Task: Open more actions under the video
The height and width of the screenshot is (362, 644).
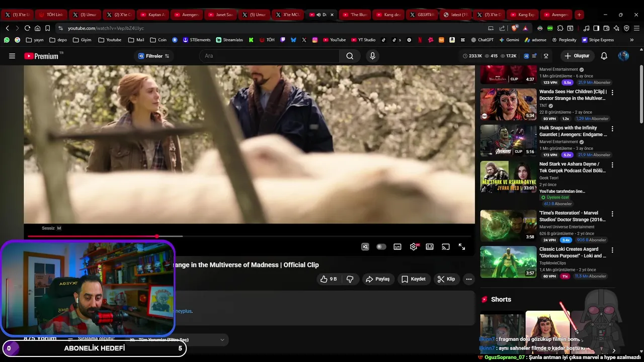Action: coord(469,279)
